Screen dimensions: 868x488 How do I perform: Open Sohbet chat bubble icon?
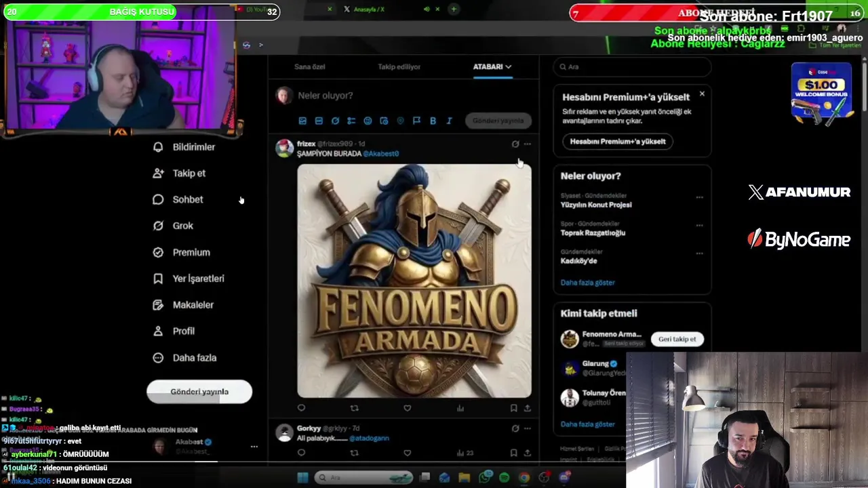click(x=158, y=200)
